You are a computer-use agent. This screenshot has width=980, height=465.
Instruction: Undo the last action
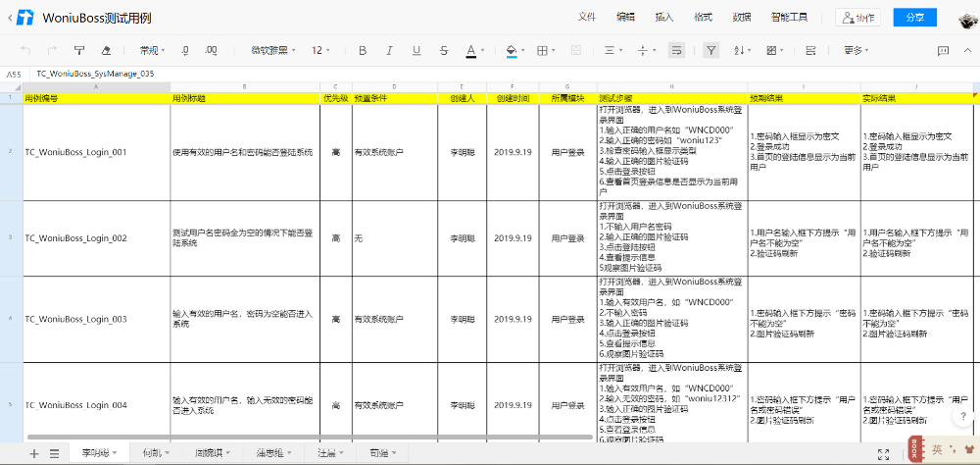(x=25, y=51)
